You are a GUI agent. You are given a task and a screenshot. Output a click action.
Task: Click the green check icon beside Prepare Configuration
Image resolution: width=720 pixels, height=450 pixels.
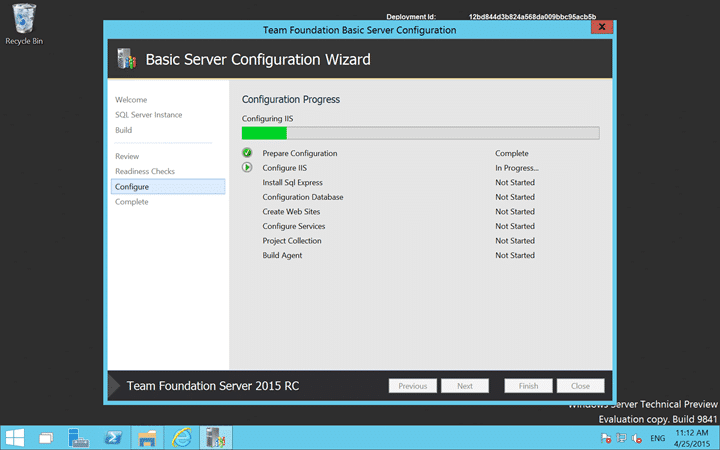(247, 152)
